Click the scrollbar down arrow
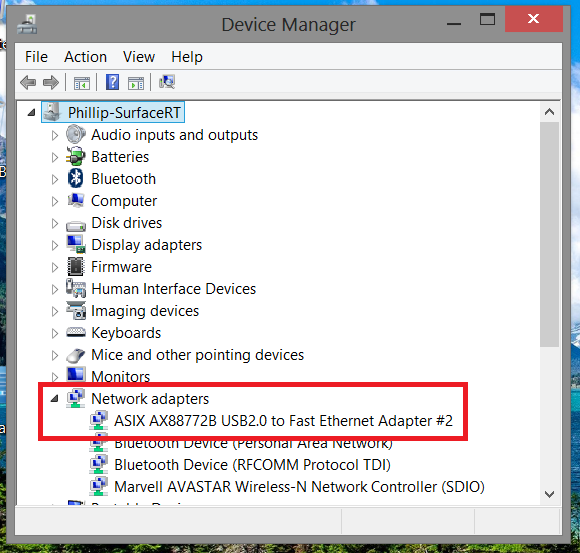The width and height of the screenshot is (580, 553). [x=549, y=494]
